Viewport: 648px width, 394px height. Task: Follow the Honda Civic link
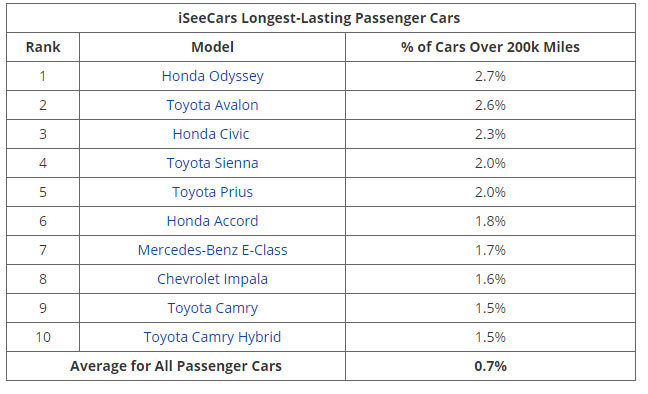click(x=211, y=134)
